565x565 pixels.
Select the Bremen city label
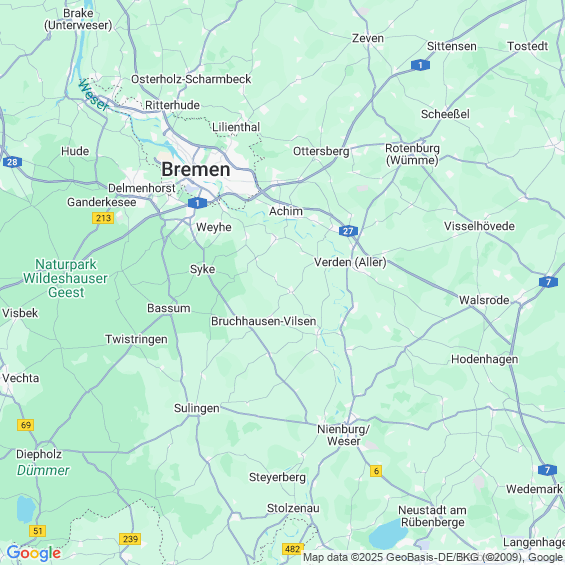click(196, 169)
